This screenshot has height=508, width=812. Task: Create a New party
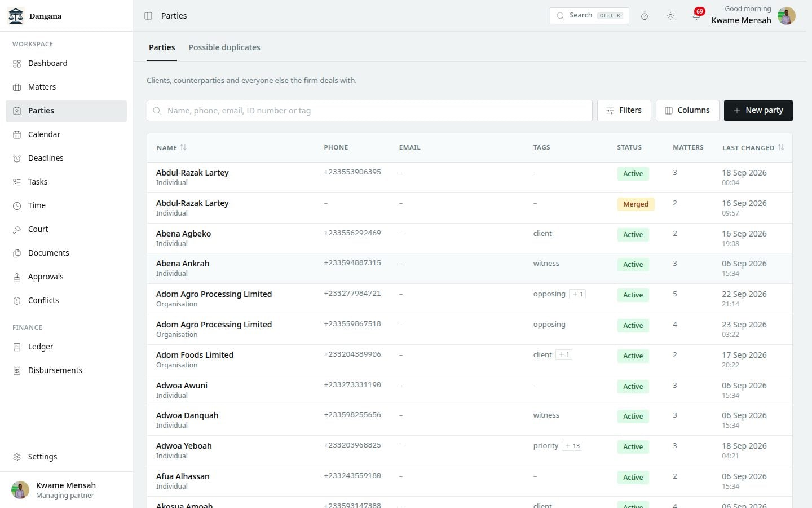(758, 111)
